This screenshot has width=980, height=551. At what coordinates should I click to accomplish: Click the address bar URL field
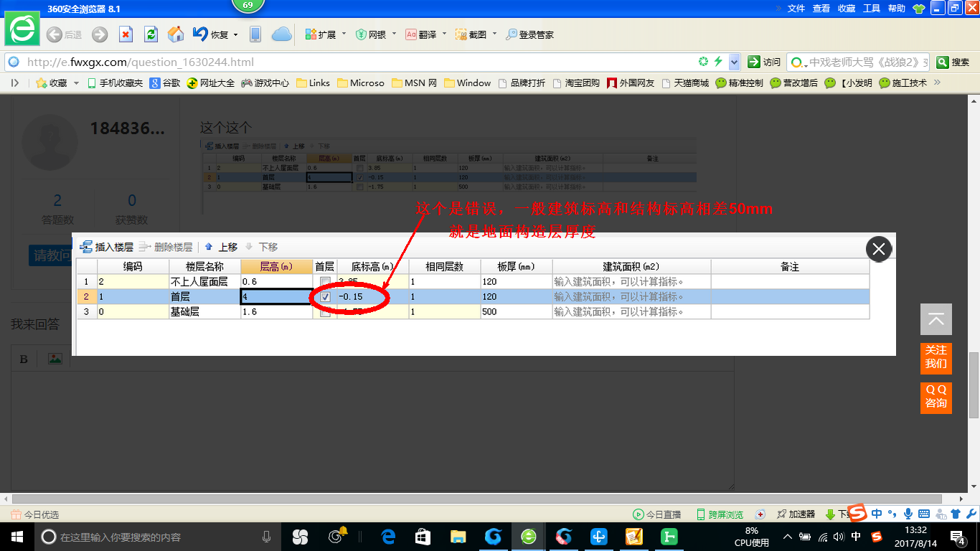click(359, 62)
